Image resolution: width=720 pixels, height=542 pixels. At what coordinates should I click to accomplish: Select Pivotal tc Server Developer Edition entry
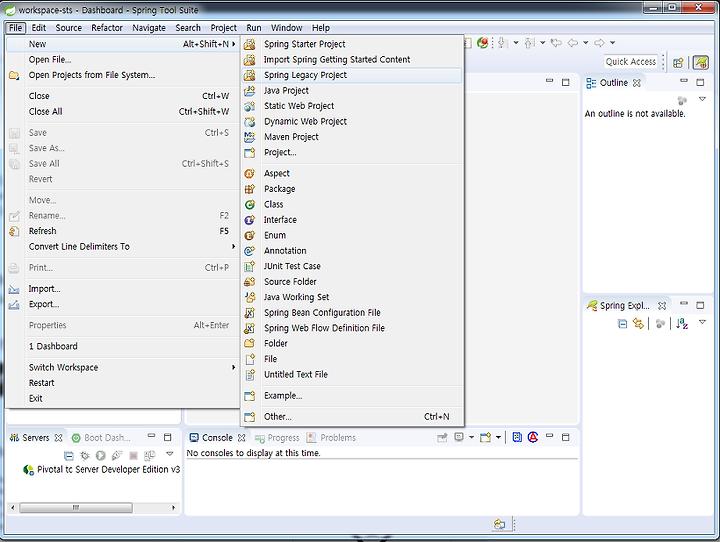102,469
